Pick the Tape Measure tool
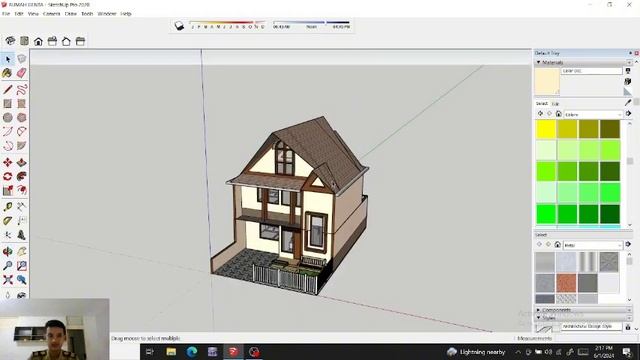Image resolution: width=640 pixels, height=360 pixels. click(x=7, y=207)
